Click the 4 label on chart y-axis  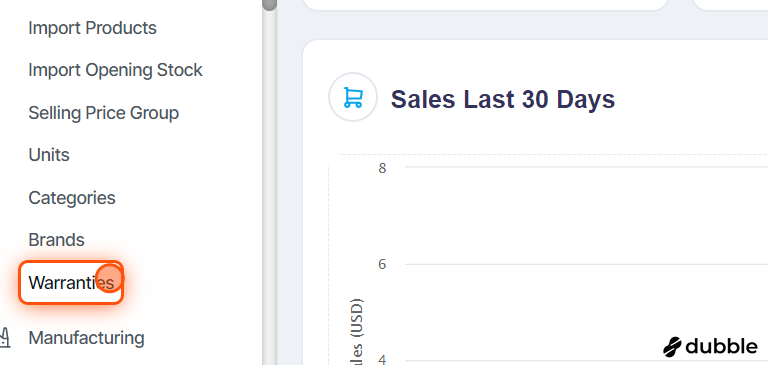(382, 360)
